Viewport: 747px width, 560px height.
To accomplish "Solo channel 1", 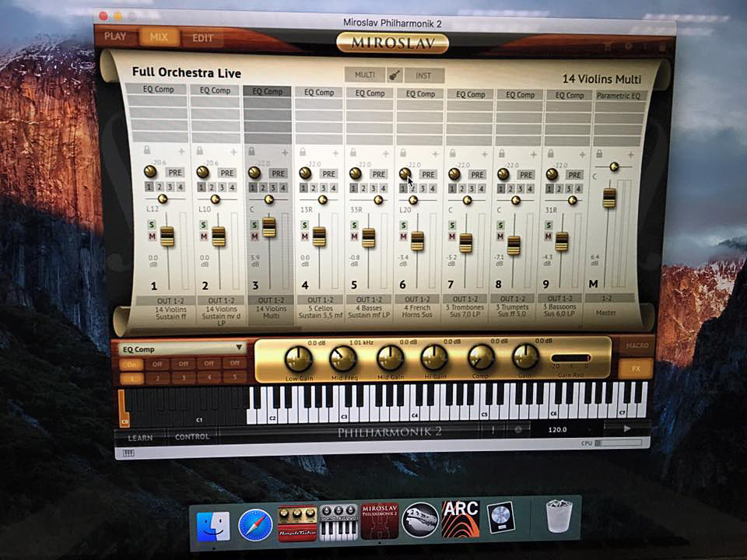I will (x=152, y=225).
